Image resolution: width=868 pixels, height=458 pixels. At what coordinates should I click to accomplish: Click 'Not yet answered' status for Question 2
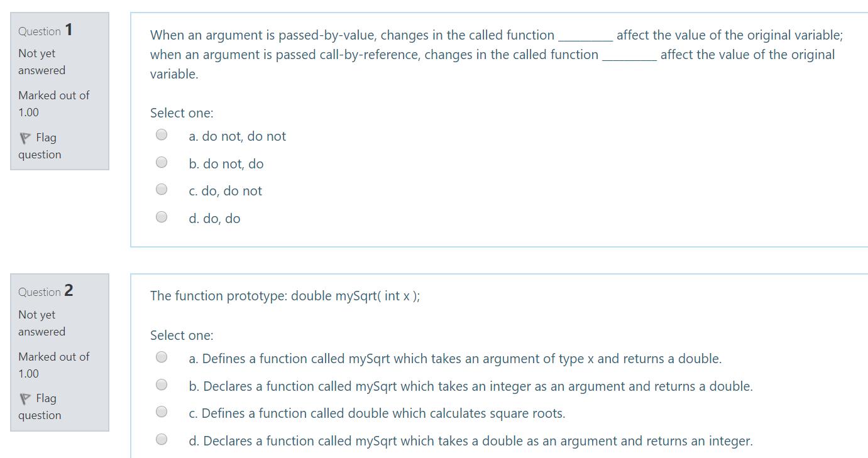tap(41, 323)
